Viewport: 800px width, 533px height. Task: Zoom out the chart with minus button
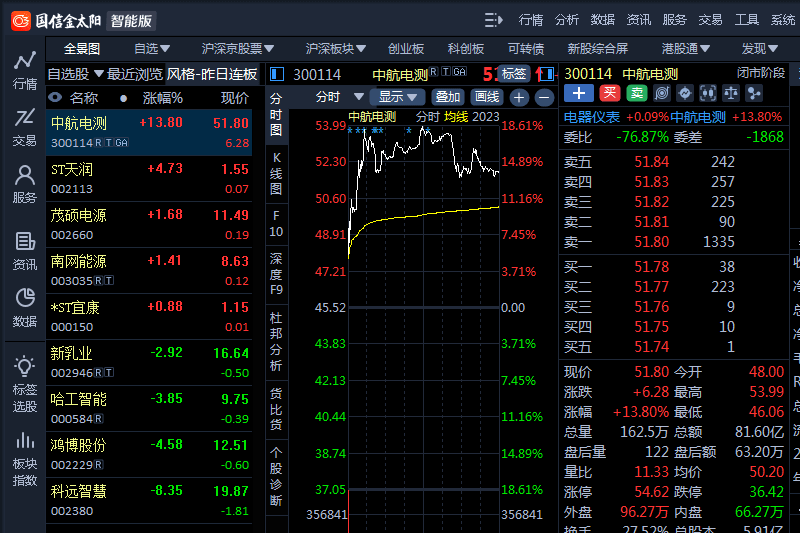click(x=544, y=97)
